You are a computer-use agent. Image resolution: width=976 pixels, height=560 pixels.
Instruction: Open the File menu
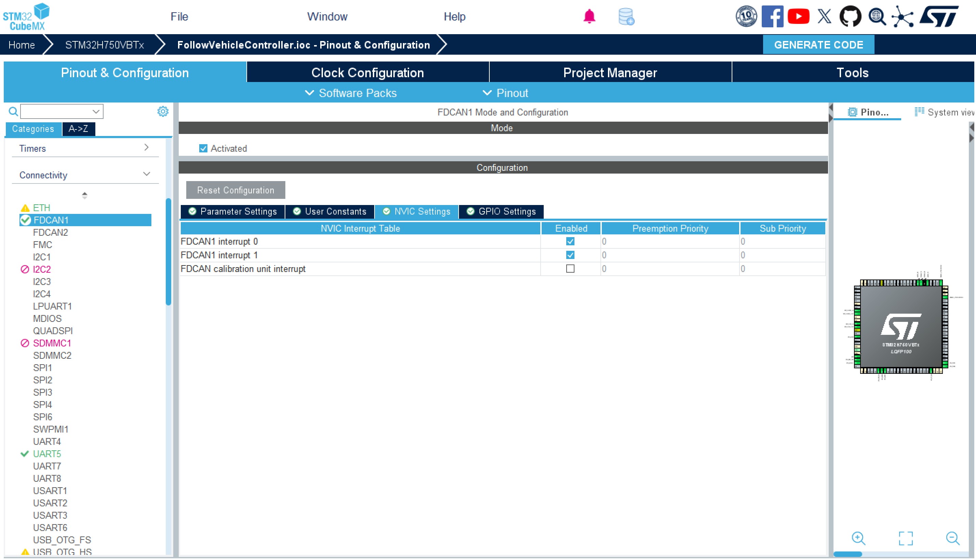tap(179, 16)
